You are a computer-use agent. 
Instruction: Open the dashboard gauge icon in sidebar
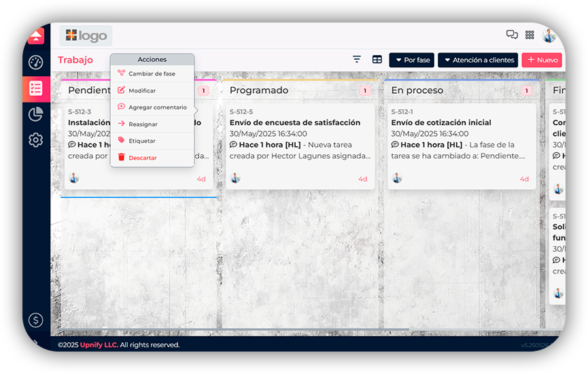click(x=36, y=63)
